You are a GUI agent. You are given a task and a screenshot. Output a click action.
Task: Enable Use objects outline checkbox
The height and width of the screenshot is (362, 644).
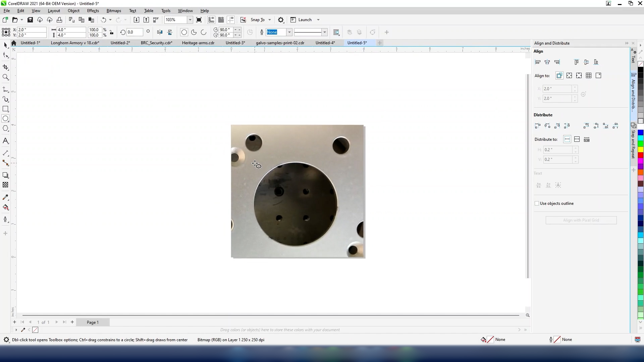coord(537,203)
